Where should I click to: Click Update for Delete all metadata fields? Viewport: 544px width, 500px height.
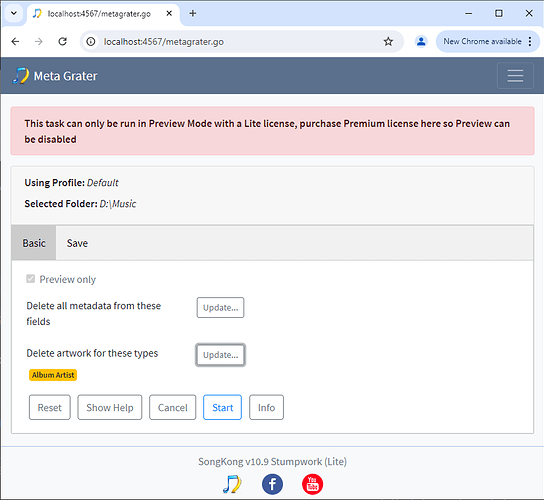(x=220, y=307)
